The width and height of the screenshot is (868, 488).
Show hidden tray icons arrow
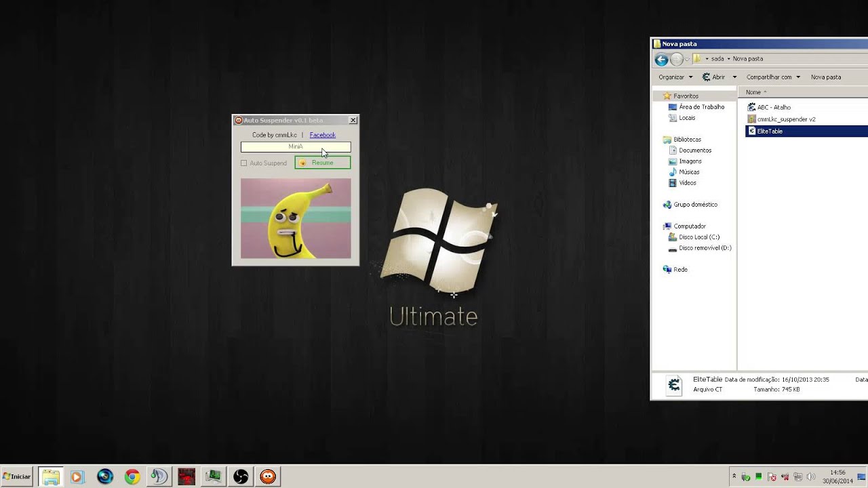[x=734, y=477]
